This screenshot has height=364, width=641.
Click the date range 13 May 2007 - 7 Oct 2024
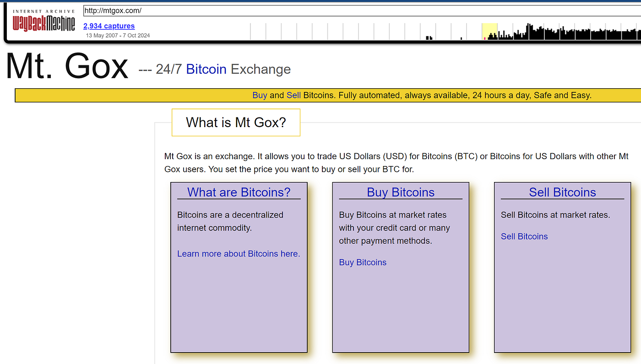tap(118, 36)
